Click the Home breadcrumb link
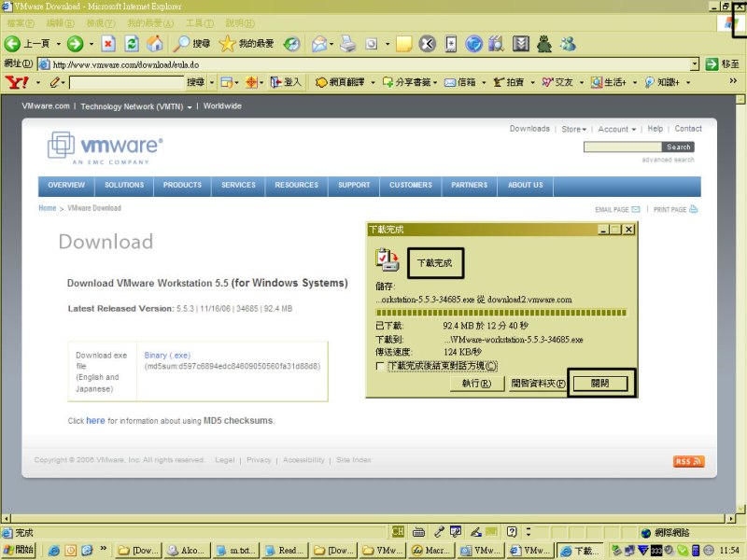Image resolution: width=747 pixels, height=560 pixels. pos(48,208)
